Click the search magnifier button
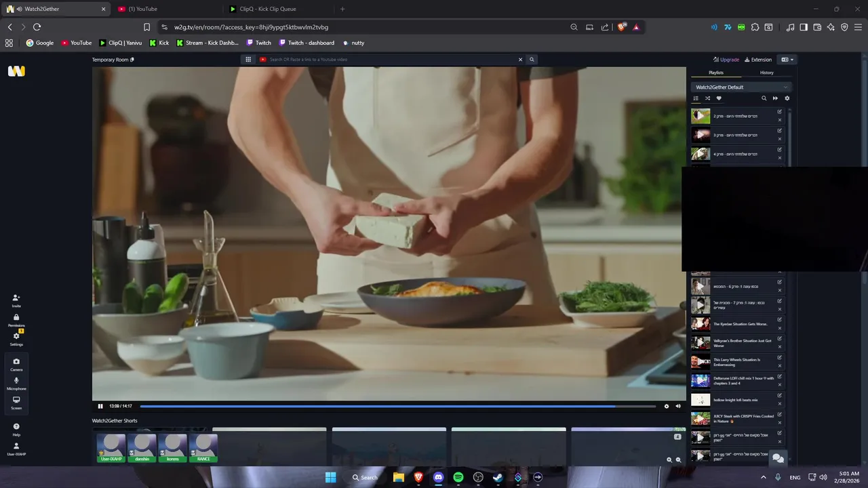Image resolution: width=868 pixels, height=488 pixels. [x=532, y=60]
